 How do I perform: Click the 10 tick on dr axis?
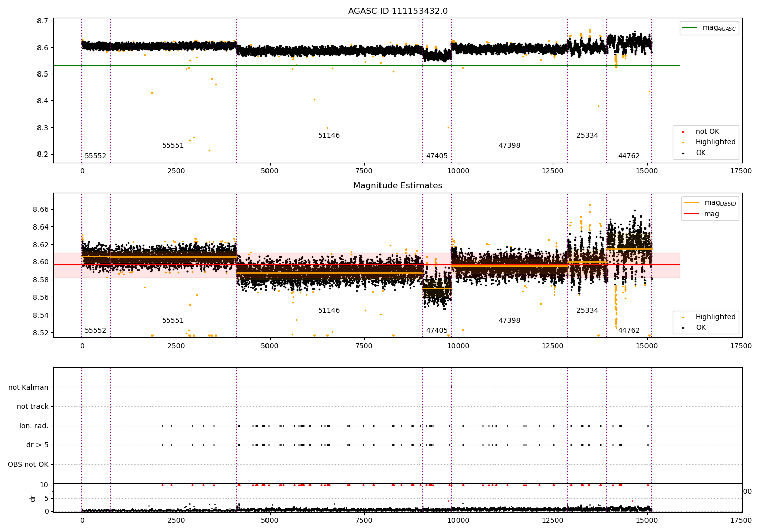[x=44, y=485]
